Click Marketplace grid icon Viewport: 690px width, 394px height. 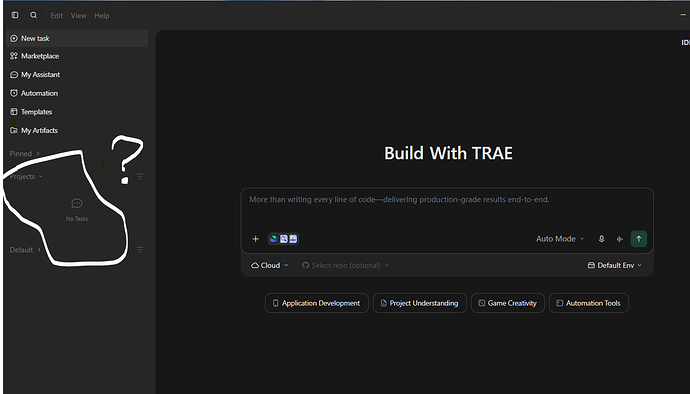point(14,56)
